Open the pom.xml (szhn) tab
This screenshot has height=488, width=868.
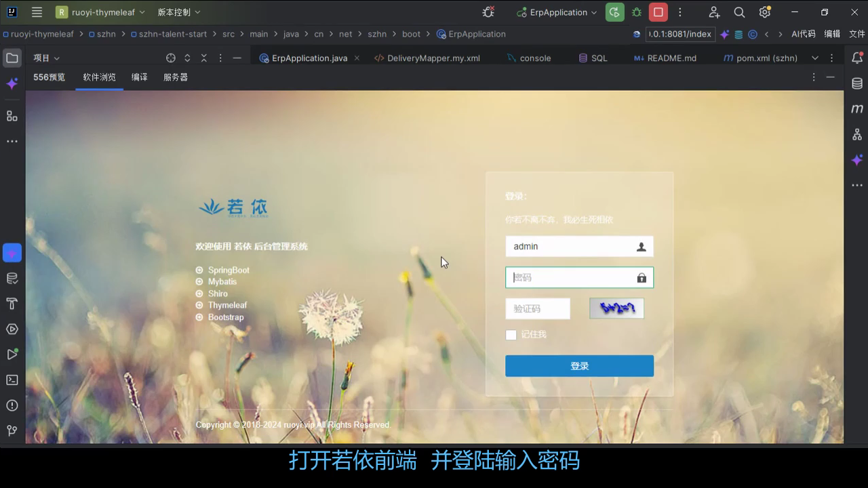coord(760,58)
